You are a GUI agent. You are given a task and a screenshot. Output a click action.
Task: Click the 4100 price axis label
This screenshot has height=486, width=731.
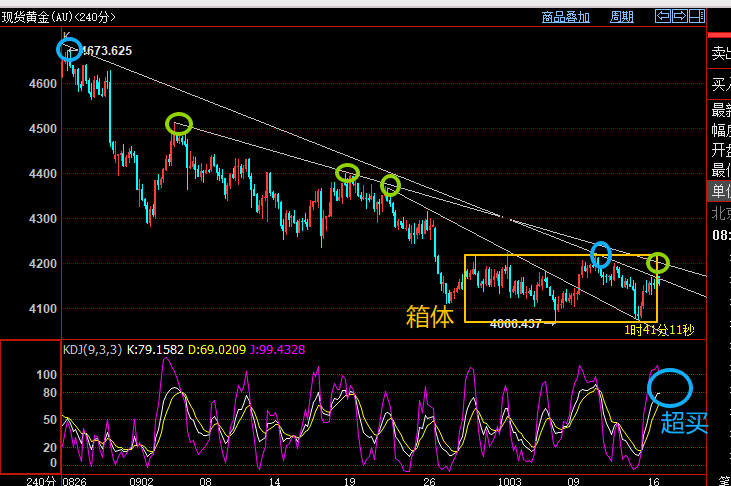(43, 309)
